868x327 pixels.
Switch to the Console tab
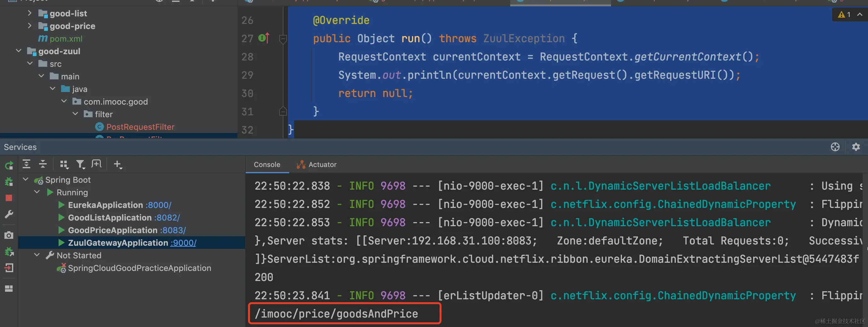[267, 164]
